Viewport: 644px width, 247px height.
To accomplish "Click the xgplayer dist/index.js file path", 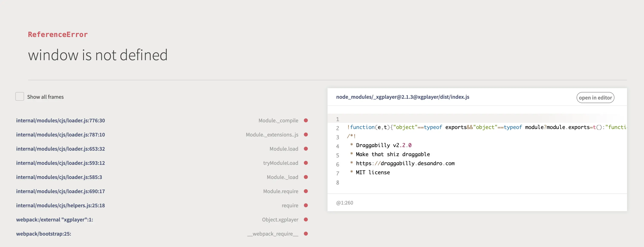I will 402,97.
